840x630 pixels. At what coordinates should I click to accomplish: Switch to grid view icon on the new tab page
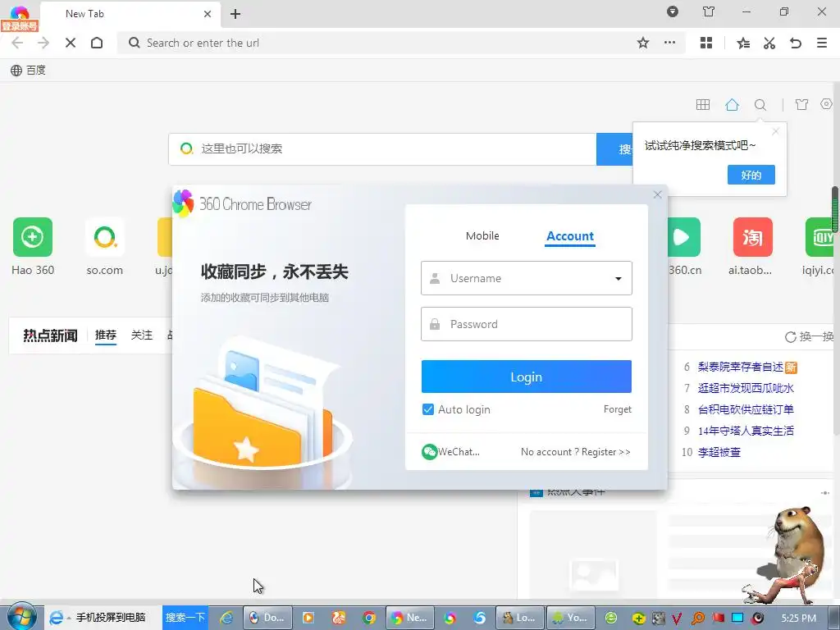click(703, 104)
